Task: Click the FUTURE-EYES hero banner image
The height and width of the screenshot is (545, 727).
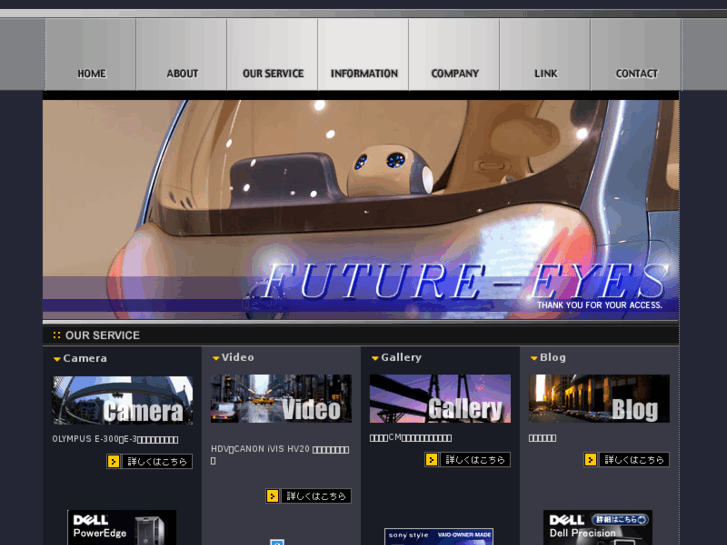Action: [361, 209]
